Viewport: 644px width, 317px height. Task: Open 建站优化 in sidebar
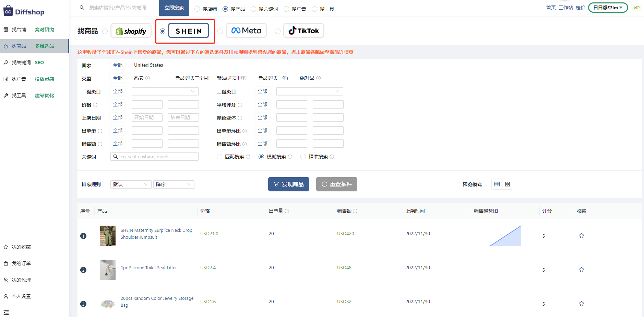45,95
